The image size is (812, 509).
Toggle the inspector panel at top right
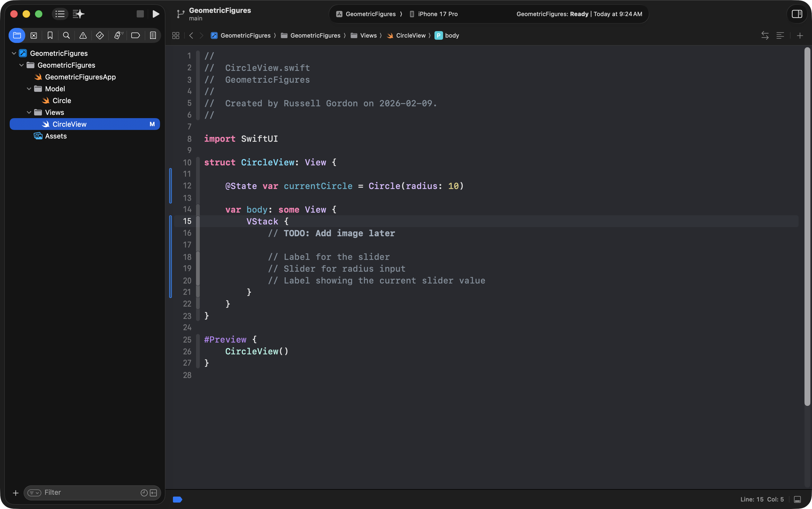click(x=796, y=14)
